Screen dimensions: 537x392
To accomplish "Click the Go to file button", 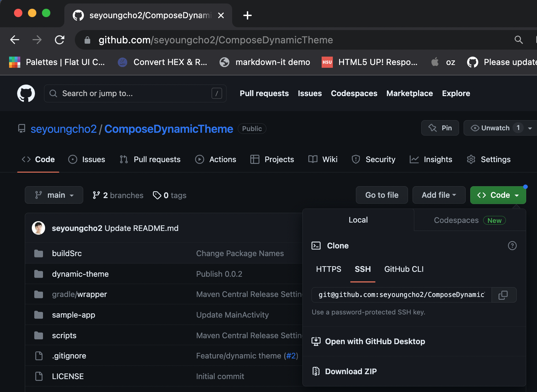I will coord(382,195).
